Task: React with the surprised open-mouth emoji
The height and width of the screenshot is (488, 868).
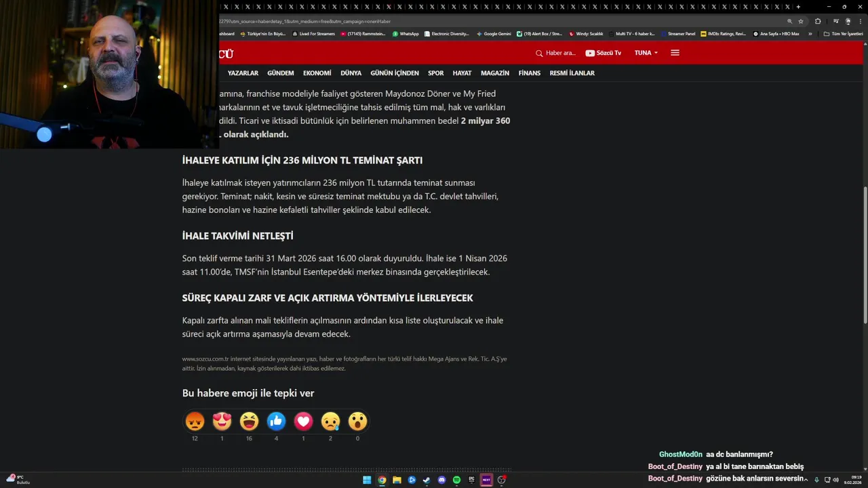Action: coord(357,422)
